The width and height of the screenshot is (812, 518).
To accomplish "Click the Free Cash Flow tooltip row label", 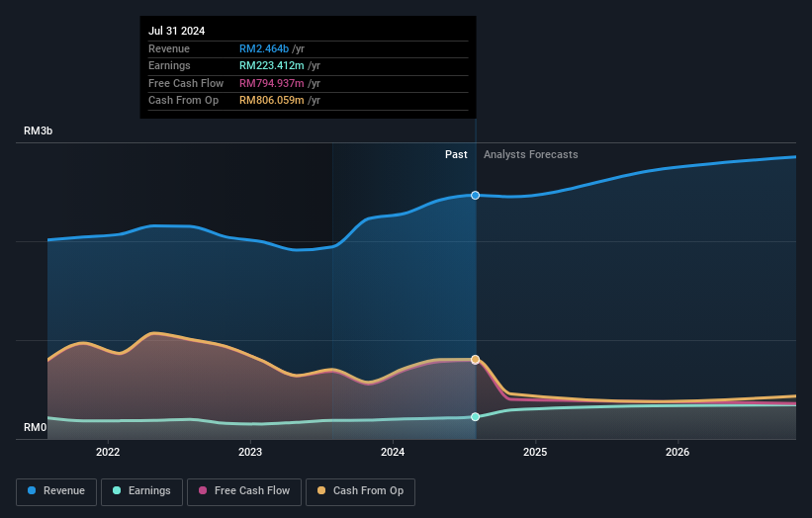I will (186, 83).
